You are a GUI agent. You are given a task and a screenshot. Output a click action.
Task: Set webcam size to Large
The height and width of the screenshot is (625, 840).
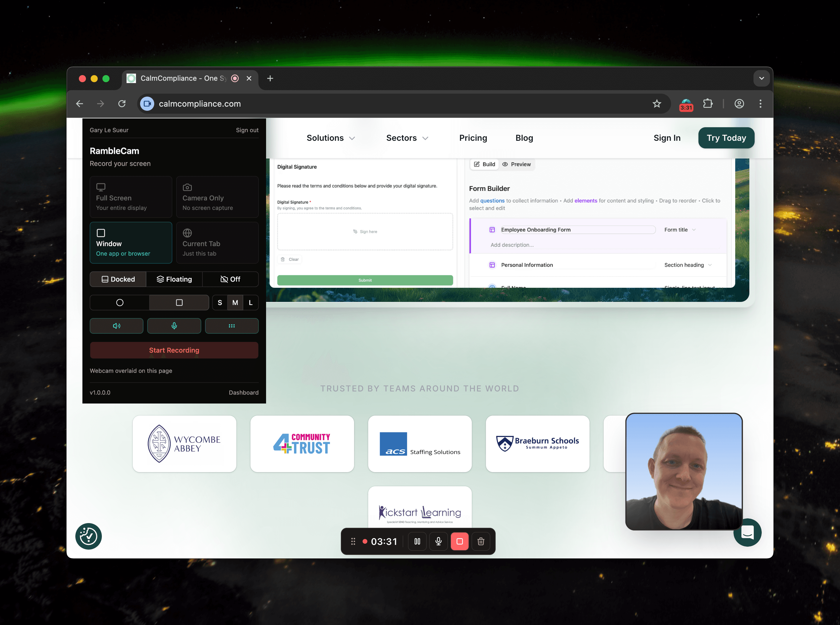[x=250, y=302]
